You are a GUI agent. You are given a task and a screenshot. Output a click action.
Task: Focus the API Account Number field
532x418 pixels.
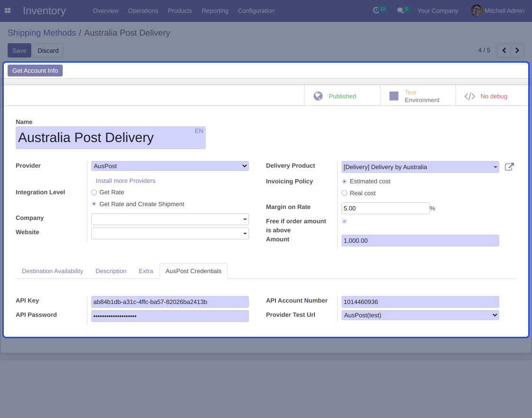coord(420,302)
